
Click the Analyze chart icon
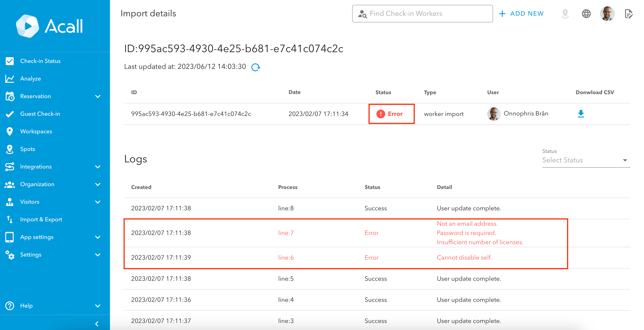point(10,79)
